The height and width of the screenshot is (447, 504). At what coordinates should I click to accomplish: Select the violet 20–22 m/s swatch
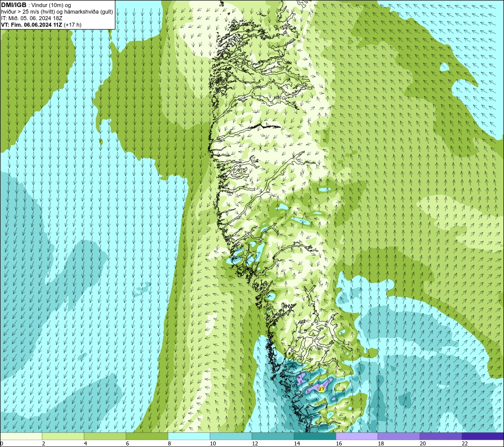click(440, 436)
